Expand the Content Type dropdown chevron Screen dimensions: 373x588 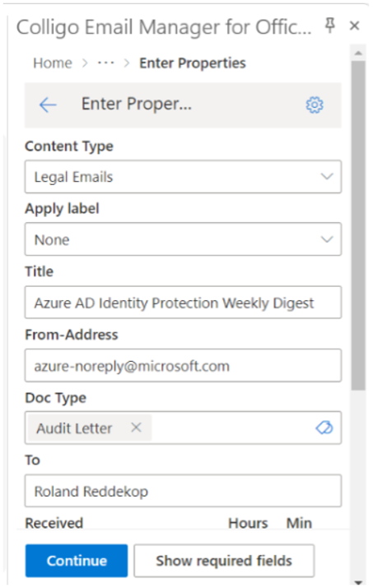(327, 176)
